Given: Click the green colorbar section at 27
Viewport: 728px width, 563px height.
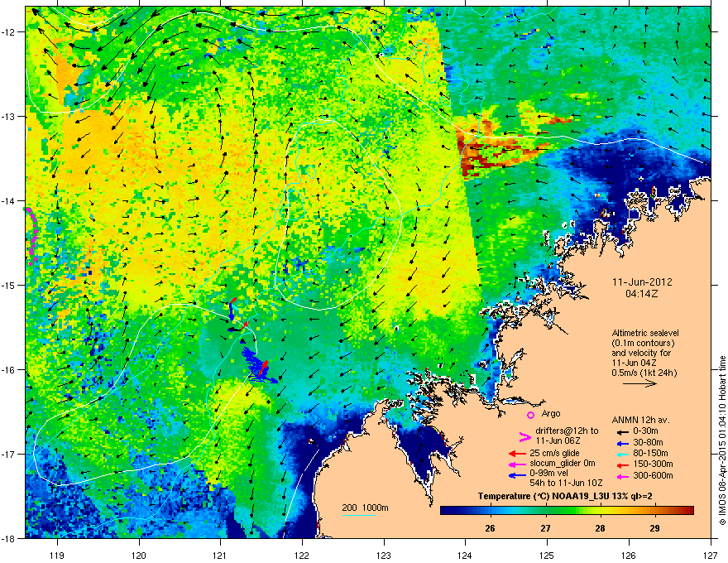Looking at the screenshot, I should pyautogui.click(x=545, y=511).
